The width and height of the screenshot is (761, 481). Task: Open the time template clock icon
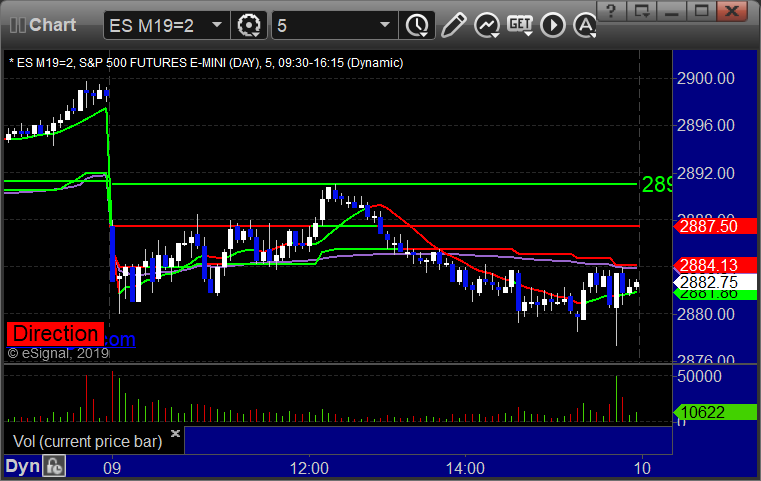pos(417,25)
